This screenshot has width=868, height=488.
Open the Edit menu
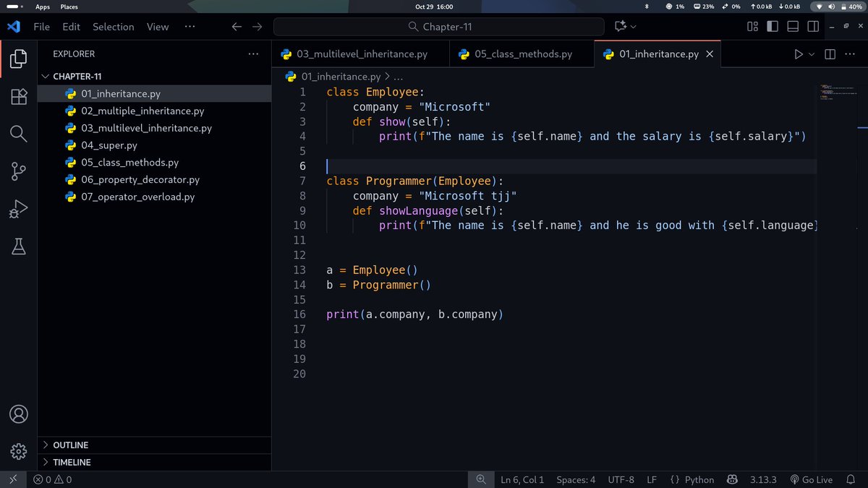tap(71, 27)
